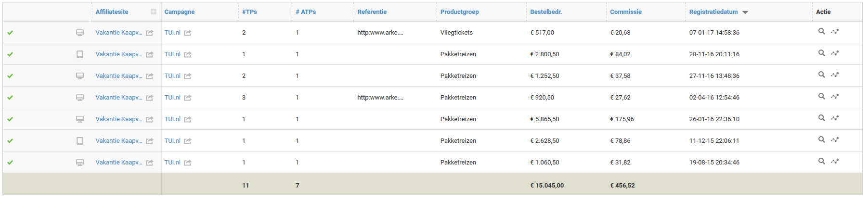The image size is (868, 201).
Task: Show click path graph for 02-04-16 transaction
Action: pyautogui.click(x=835, y=96)
